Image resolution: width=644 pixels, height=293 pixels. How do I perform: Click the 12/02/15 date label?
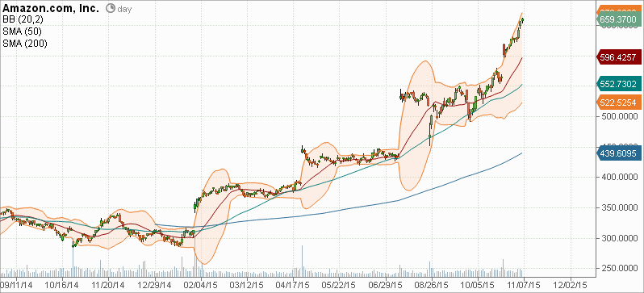point(570,284)
